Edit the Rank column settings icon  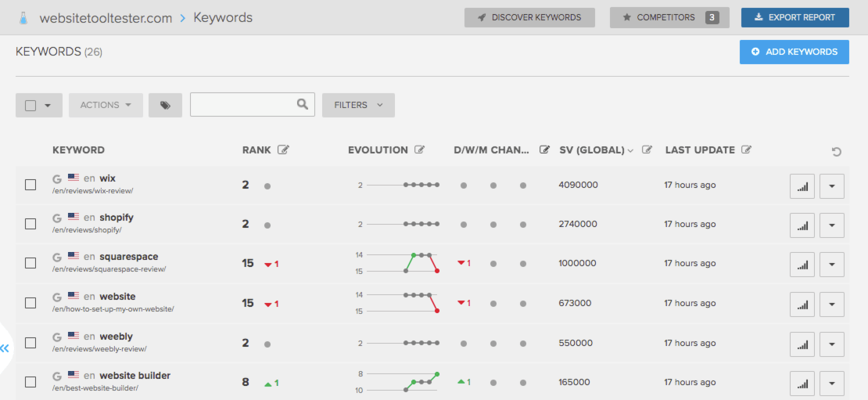[283, 150]
